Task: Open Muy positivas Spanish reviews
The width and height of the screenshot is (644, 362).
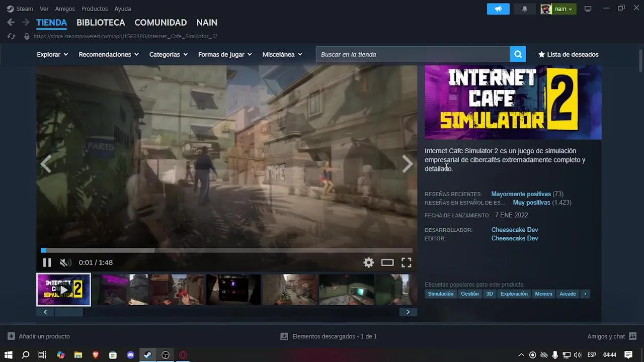Action: coord(531,203)
